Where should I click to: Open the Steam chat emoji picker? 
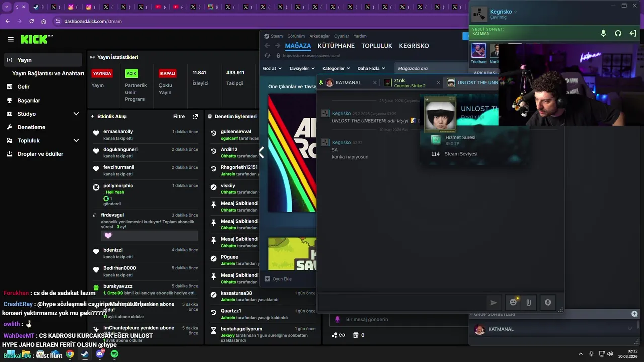coord(513,302)
